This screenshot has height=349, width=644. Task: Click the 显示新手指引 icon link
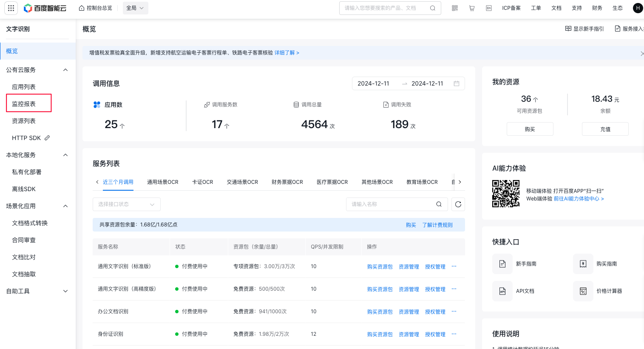(584, 29)
